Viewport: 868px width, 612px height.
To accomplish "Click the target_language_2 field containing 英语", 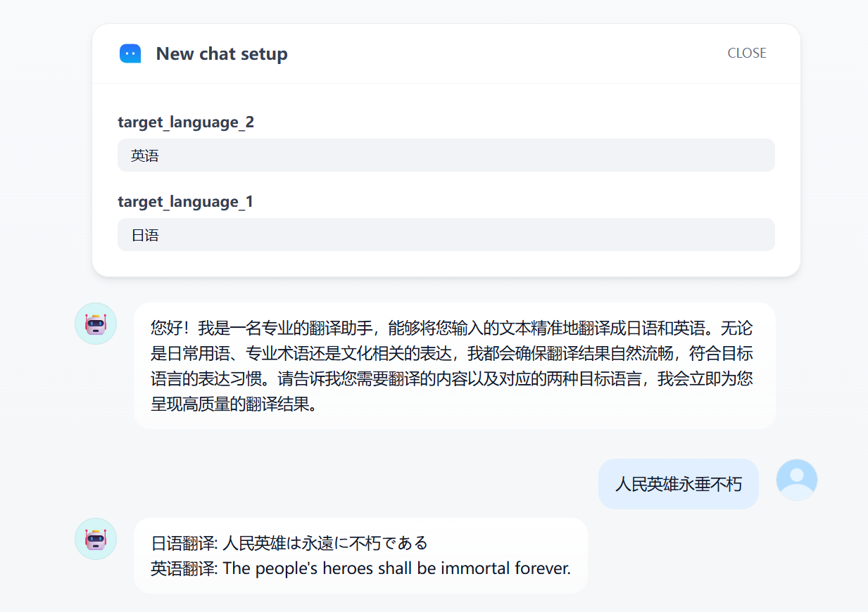I will click(446, 155).
